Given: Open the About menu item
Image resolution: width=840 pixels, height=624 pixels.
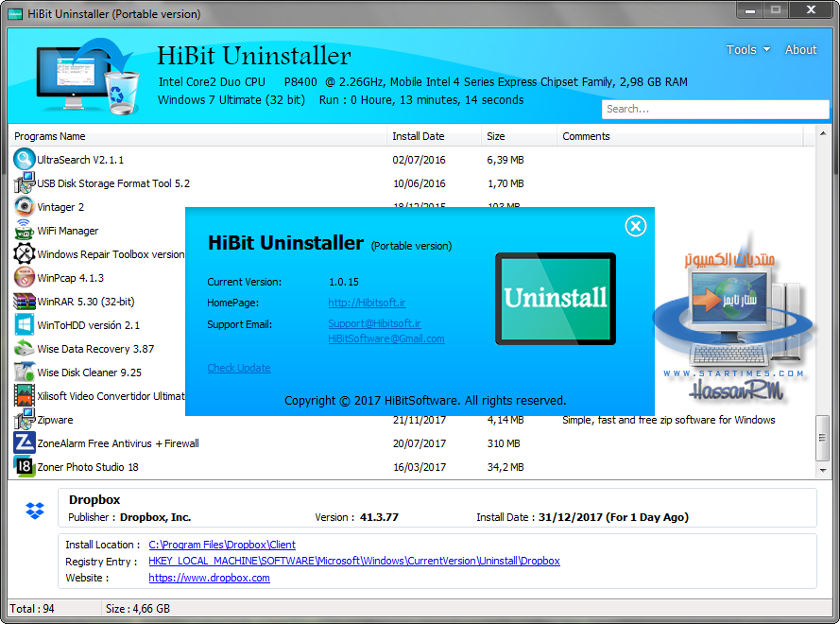Looking at the screenshot, I should (x=800, y=49).
